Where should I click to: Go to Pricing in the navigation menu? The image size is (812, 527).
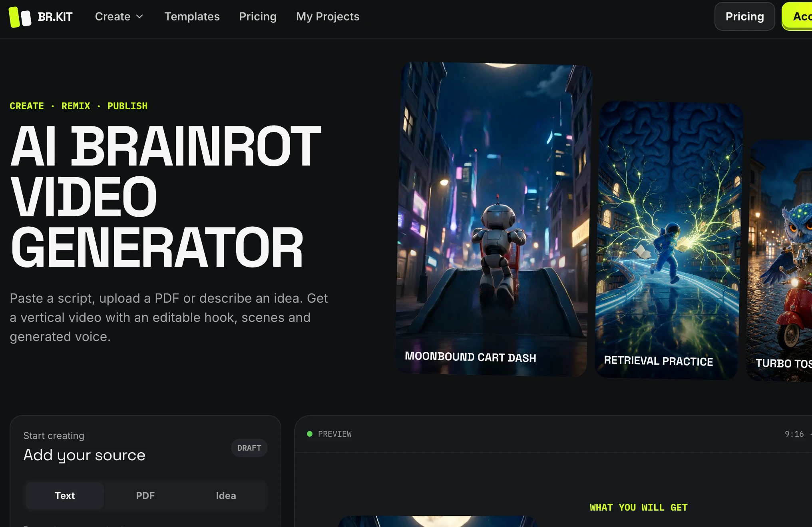(258, 16)
